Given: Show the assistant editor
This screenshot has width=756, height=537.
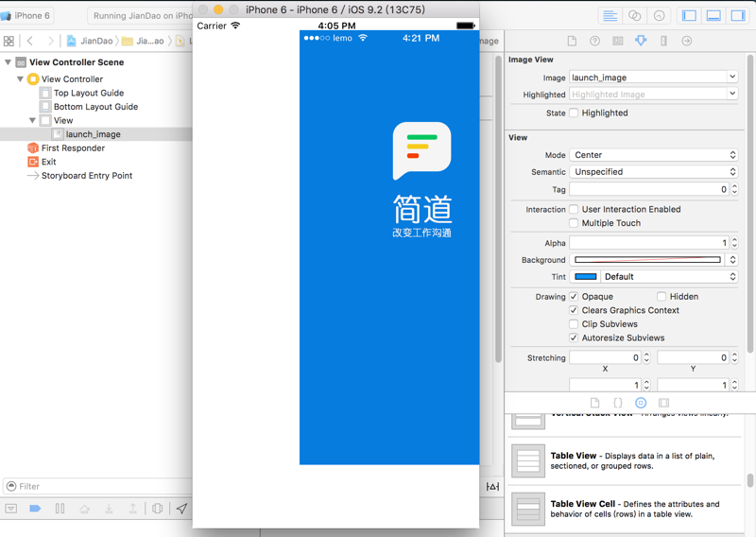Looking at the screenshot, I should (x=634, y=16).
